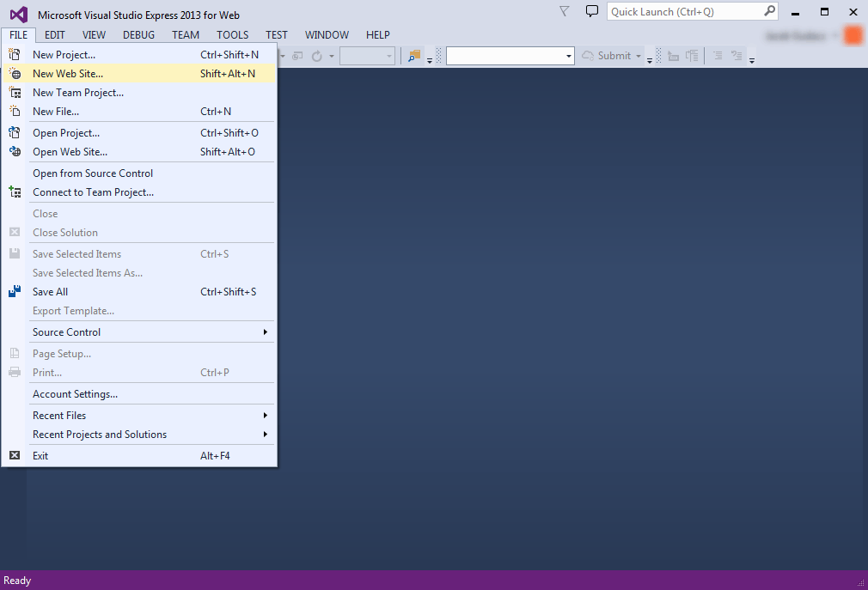Click the user account avatar
Screen dimensions: 868x590
pos(853,36)
